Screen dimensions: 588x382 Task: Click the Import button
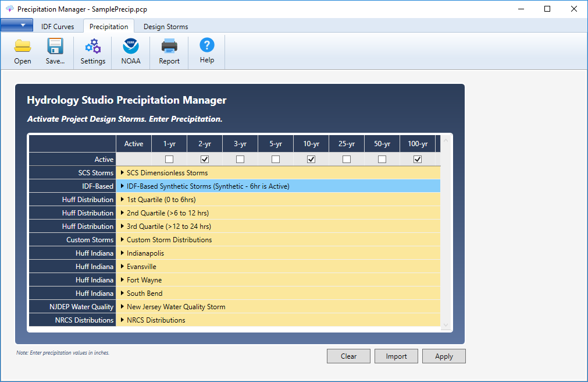pos(397,356)
